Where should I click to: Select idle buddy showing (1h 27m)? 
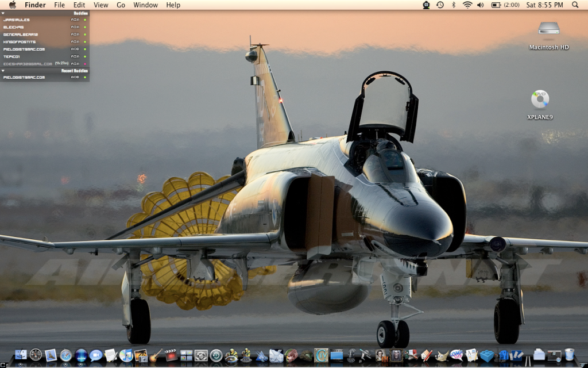(x=45, y=63)
